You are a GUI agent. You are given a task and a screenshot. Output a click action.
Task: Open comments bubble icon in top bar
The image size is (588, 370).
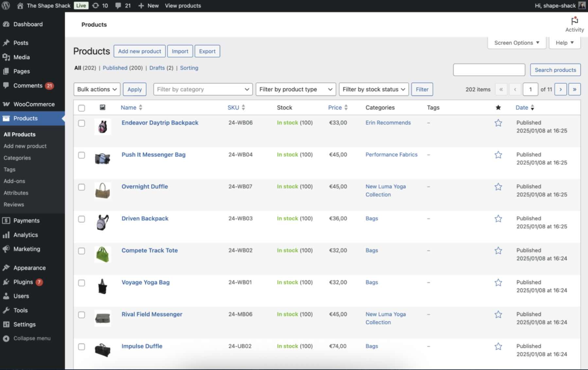(118, 6)
